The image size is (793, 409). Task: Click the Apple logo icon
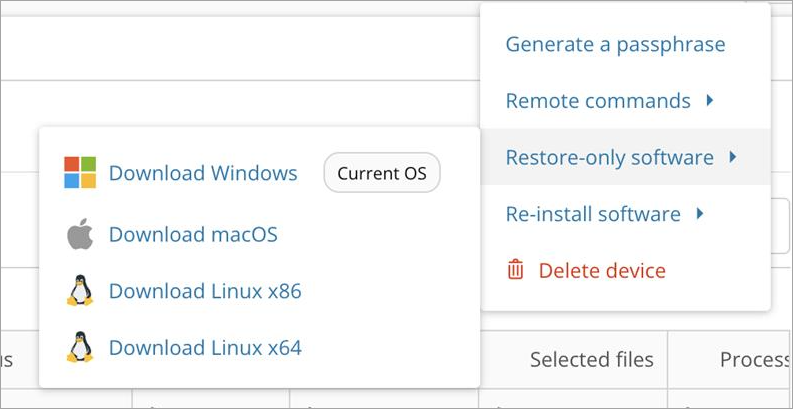(x=80, y=235)
